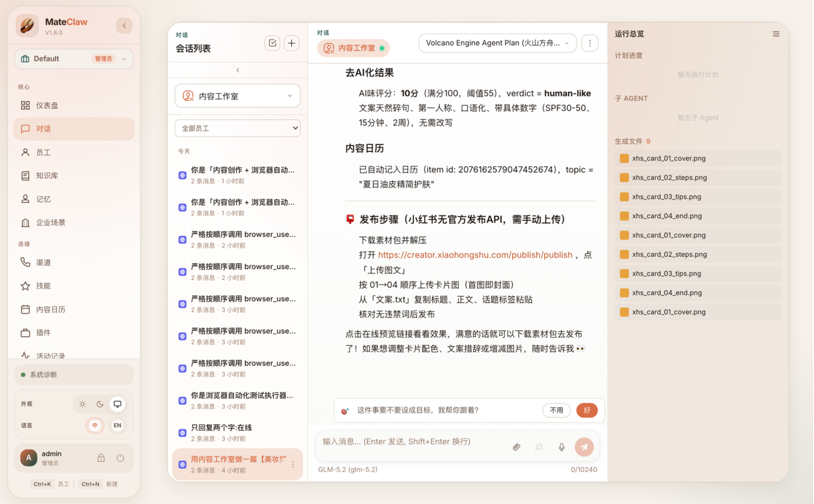Click the GLM-5.2 (glm-5.2) model label
Viewport: 814px width, 504px height.
point(348,469)
